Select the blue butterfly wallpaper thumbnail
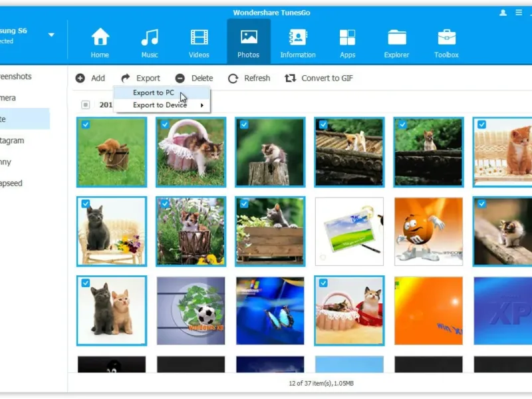Screen dimensions: 532x399 click(x=270, y=311)
